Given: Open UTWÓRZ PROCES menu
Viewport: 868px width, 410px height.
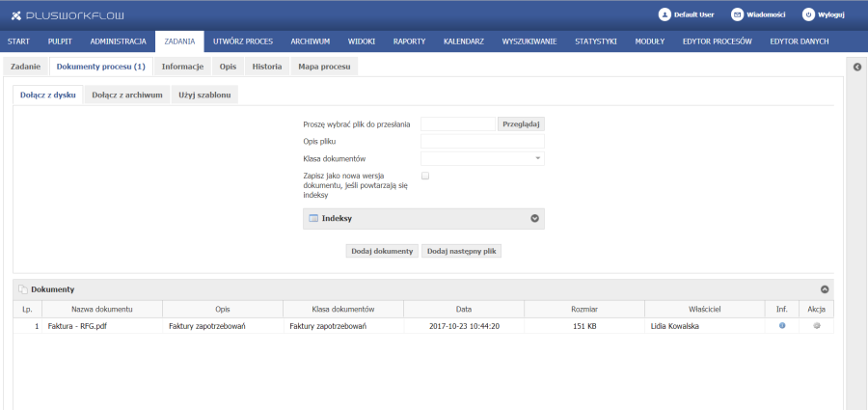Looking at the screenshot, I should coord(243,41).
